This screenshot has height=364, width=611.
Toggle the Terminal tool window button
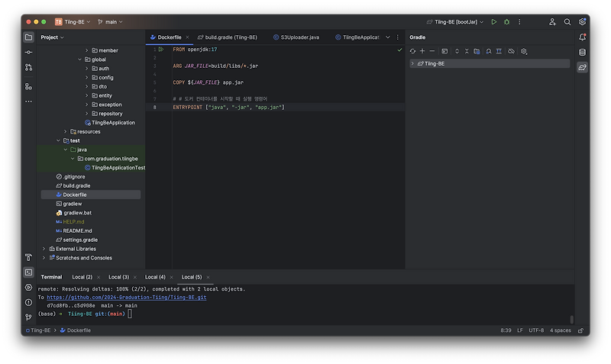point(29,272)
